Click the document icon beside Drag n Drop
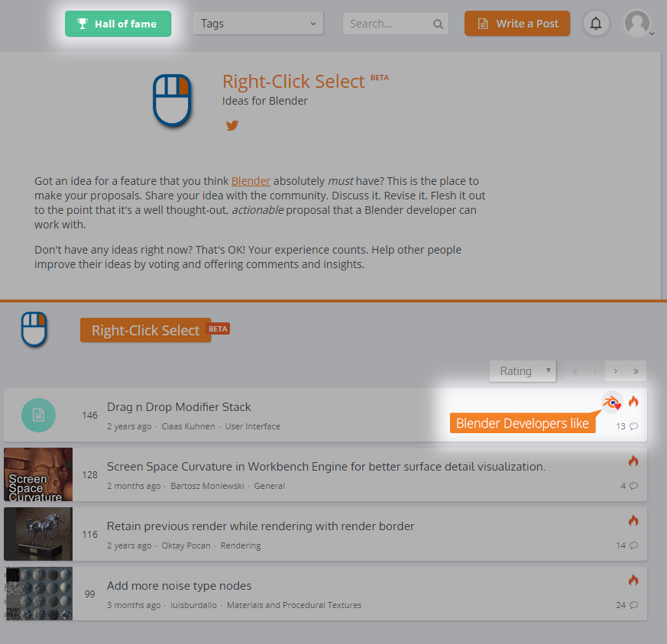Viewport: 667px width, 644px height. 38,415
